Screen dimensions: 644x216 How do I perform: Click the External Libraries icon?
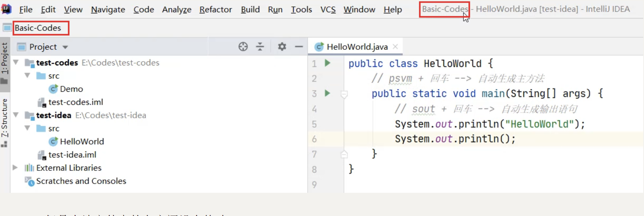29,168
